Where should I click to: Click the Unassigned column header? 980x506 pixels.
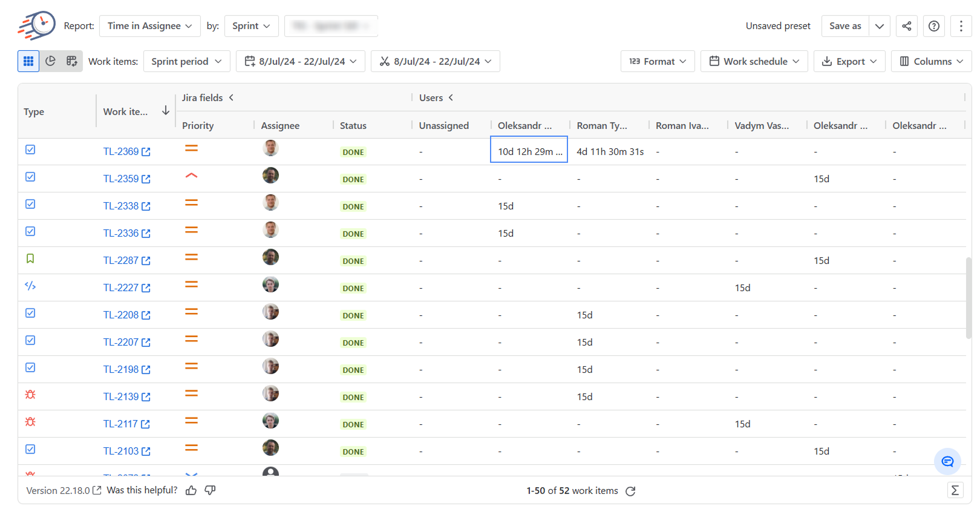444,125
